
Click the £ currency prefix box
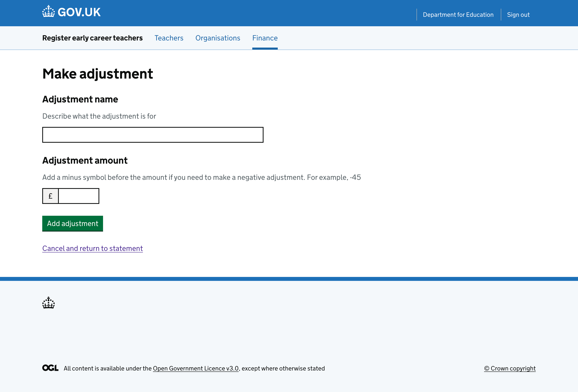[50, 196]
